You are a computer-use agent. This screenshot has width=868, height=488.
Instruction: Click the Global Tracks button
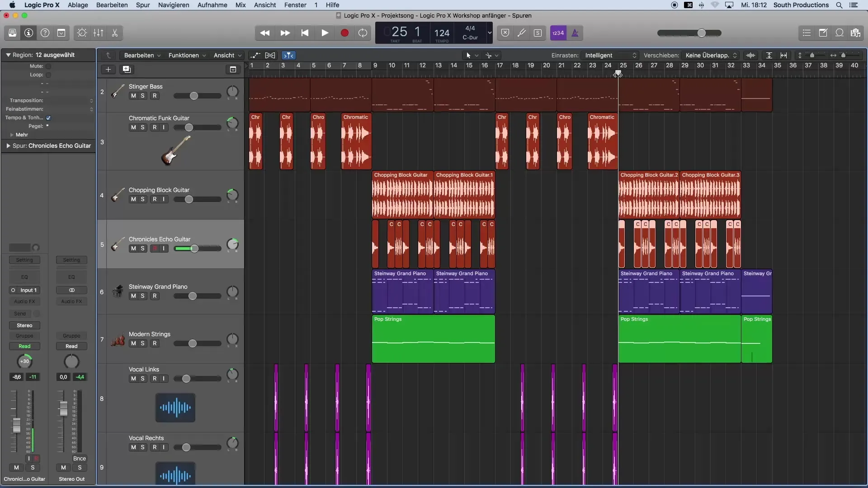233,69
